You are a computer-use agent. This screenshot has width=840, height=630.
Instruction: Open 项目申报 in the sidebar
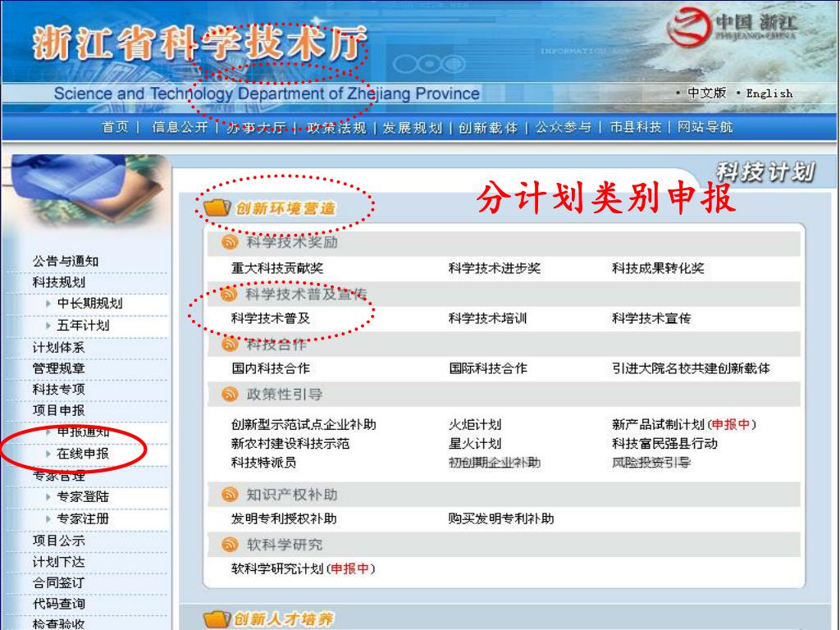[x=58, y=410]
